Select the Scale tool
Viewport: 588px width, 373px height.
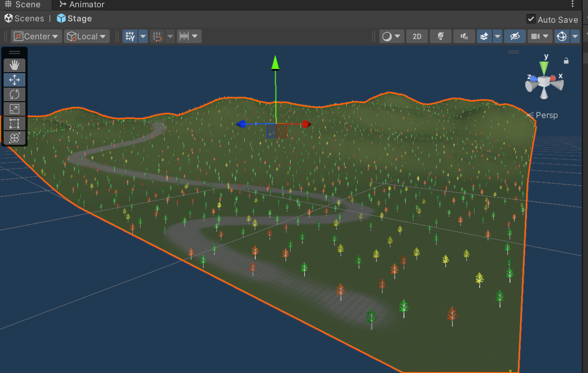pos(15,109)
